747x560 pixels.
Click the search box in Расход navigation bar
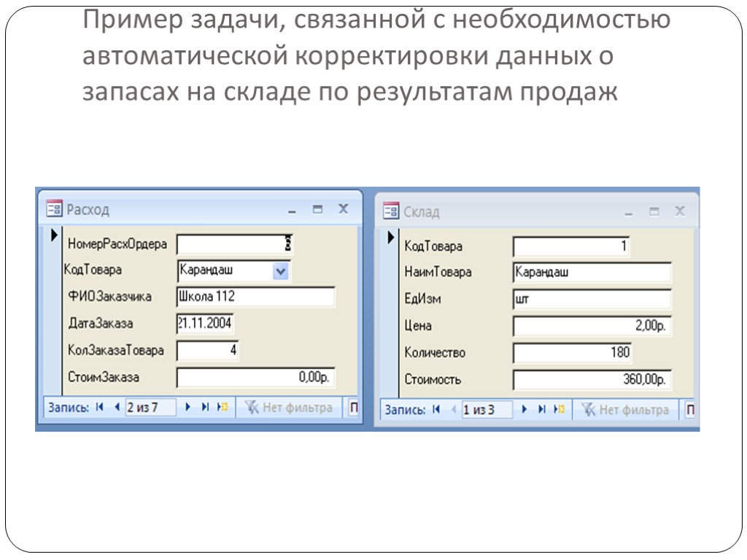pos(353,408)
